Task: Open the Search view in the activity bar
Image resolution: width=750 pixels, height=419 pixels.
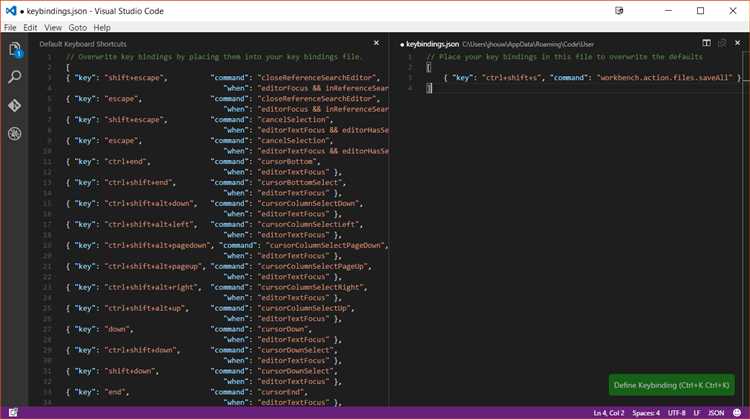Action: [15, 76]
